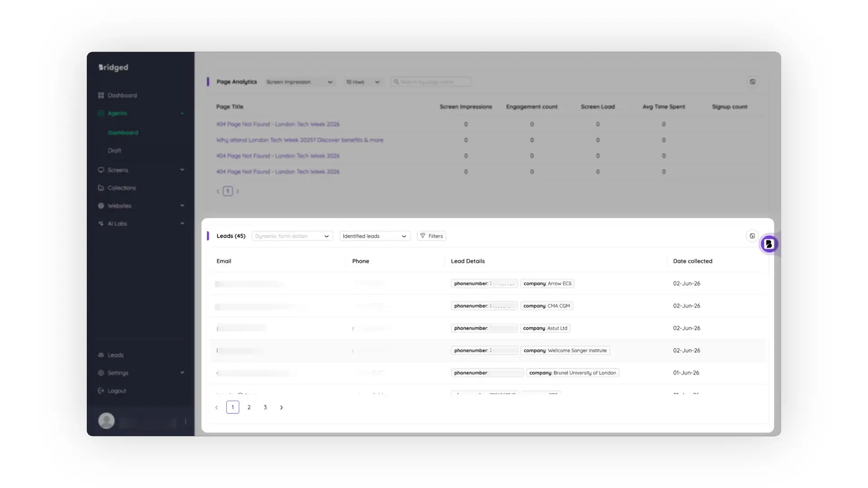Click the Screens sidebar icon

pos(101,170)
